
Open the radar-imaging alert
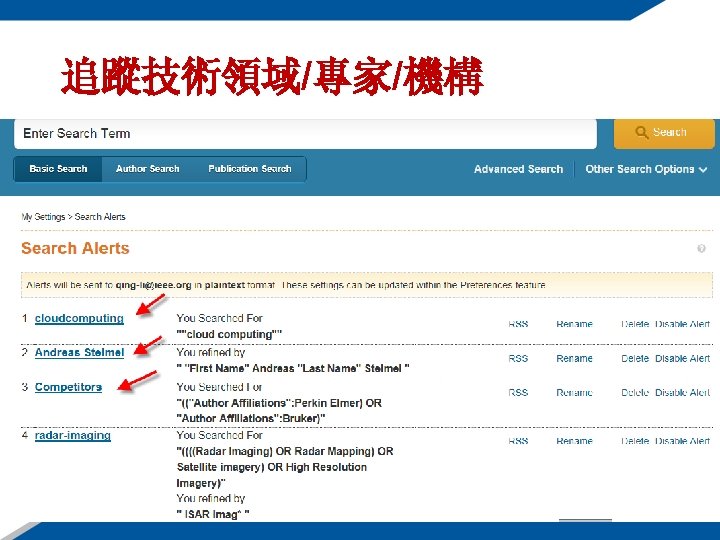pos(73,435)
